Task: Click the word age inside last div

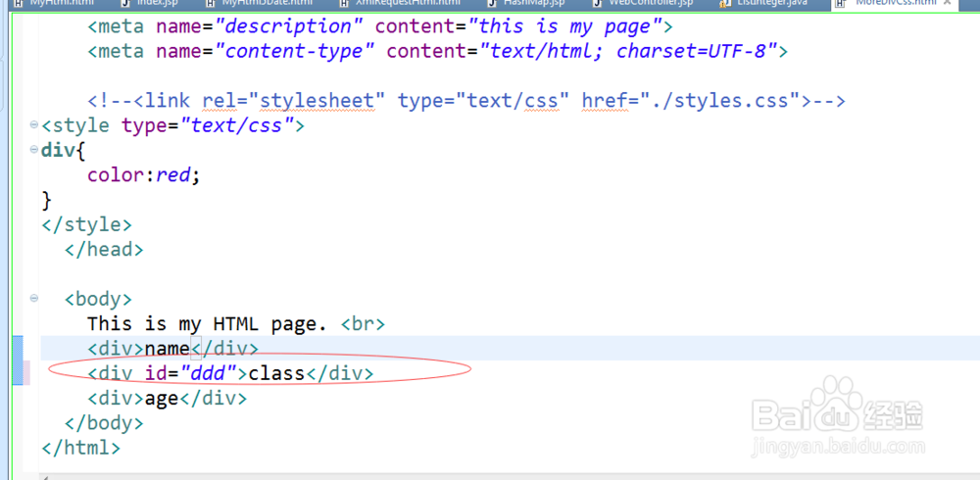Action: (x=162, y=398)
